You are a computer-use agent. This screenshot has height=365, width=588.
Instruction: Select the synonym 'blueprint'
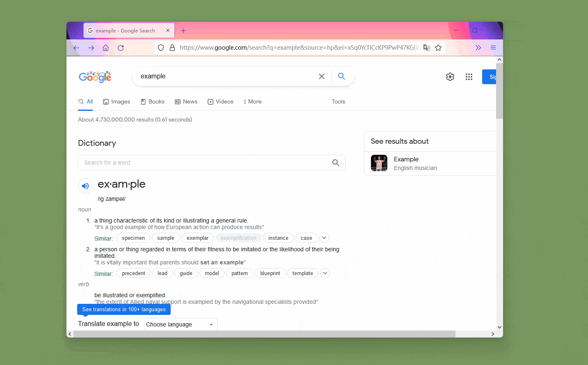click(270, 273)
